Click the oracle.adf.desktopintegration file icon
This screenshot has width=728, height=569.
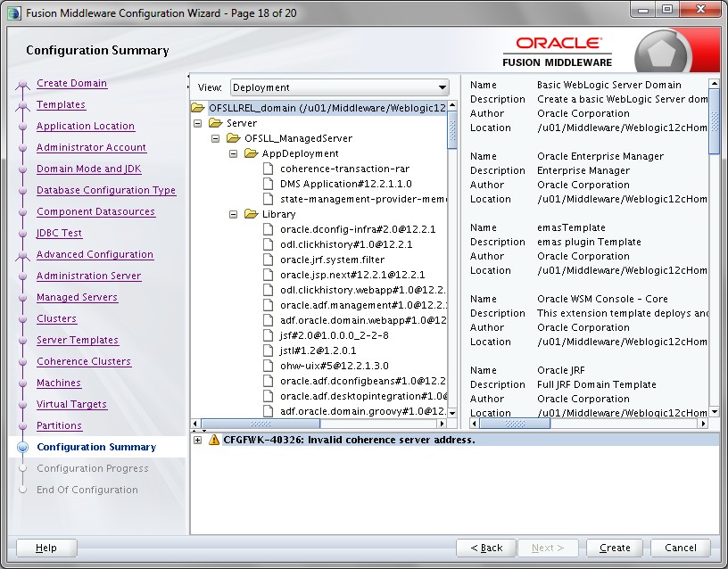268,396
